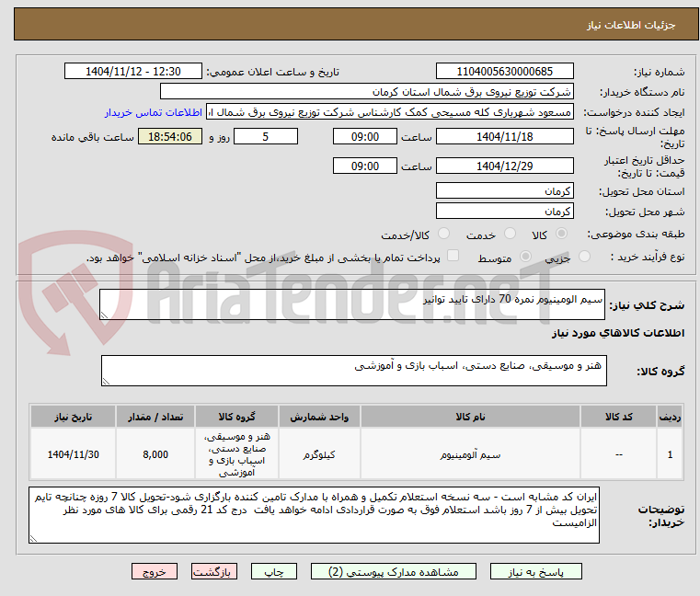Screen dimensions: 700x596
Task: Select the کالا radio button
Action: point(562,234)
